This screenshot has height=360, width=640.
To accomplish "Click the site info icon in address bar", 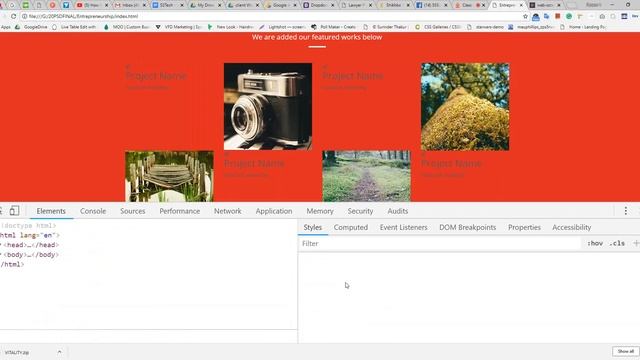I will (x=24, y=16).
